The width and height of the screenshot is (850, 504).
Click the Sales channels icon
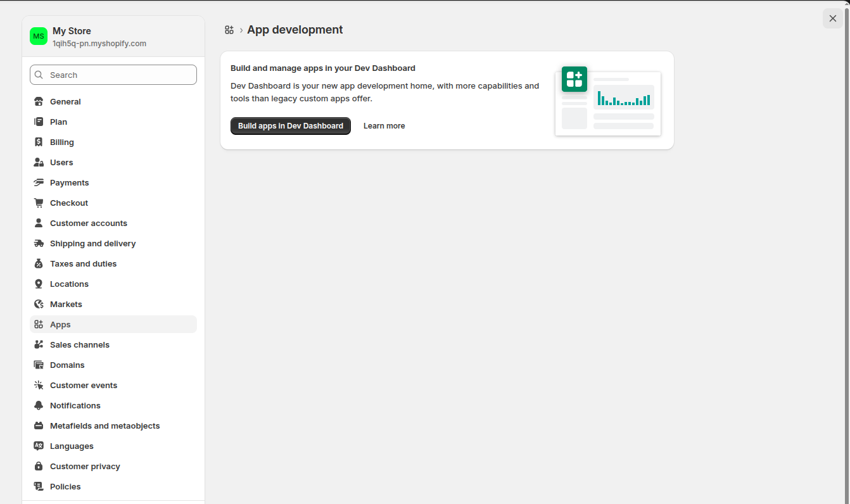[x=39, y=344]
